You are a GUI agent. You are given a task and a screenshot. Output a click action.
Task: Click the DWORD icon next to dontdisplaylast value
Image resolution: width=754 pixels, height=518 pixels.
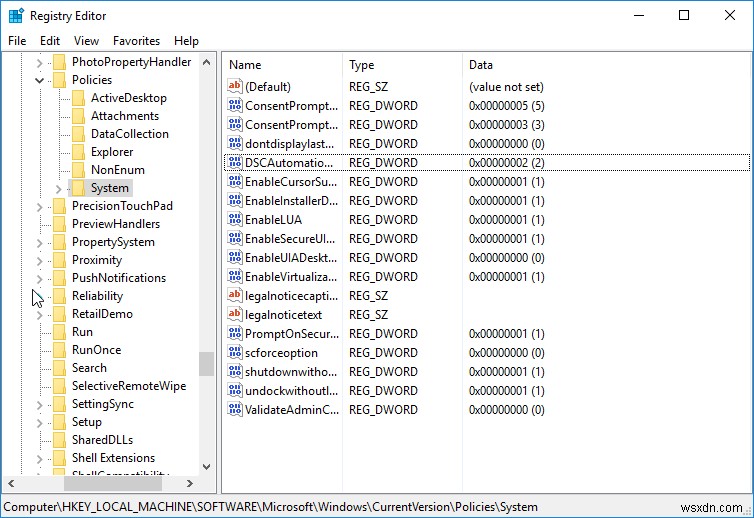[235, 143]
